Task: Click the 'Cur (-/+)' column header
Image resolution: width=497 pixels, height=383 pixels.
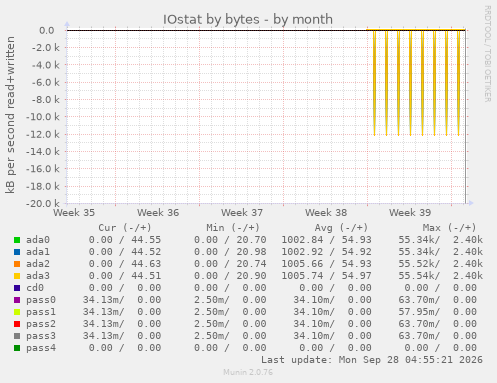Action: (x=125, y=228)
